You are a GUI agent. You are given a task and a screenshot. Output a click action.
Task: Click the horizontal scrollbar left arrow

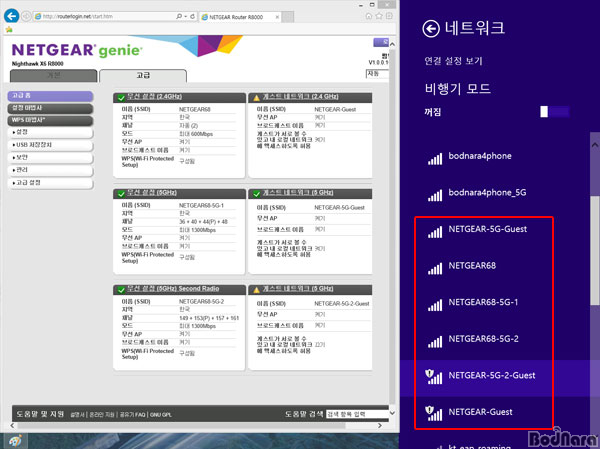13,426
